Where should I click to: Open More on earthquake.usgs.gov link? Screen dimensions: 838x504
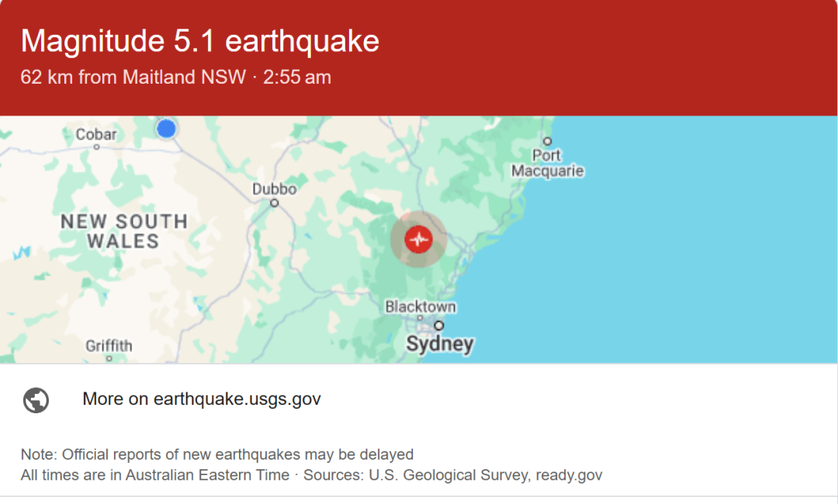click(x=202, y=399)
